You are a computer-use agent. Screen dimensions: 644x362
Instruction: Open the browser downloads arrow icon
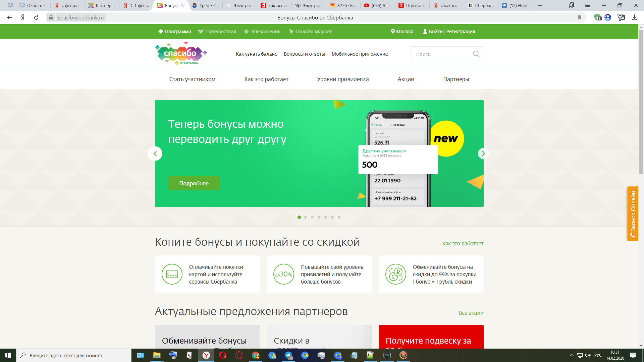[x=635, y=17]
